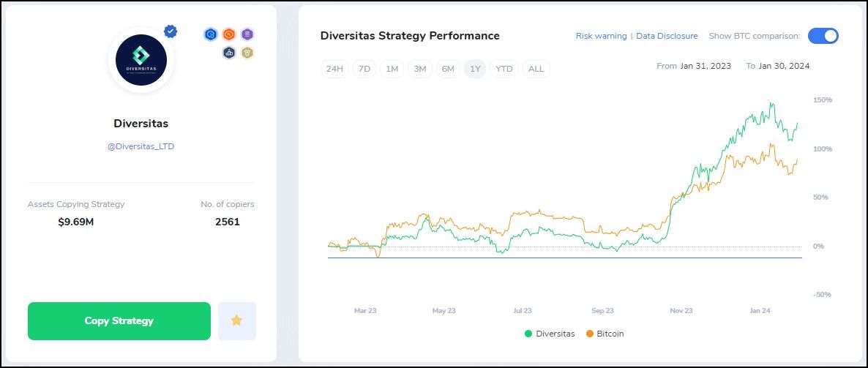Open the Diversitas profile logo

[141, 60]
